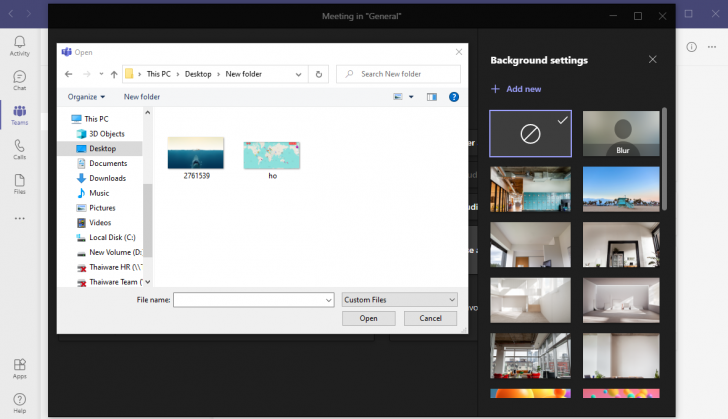Choose the no background effect option
Image resolution: width=728 pixels, height=419 pixels.
pos(530,134)
